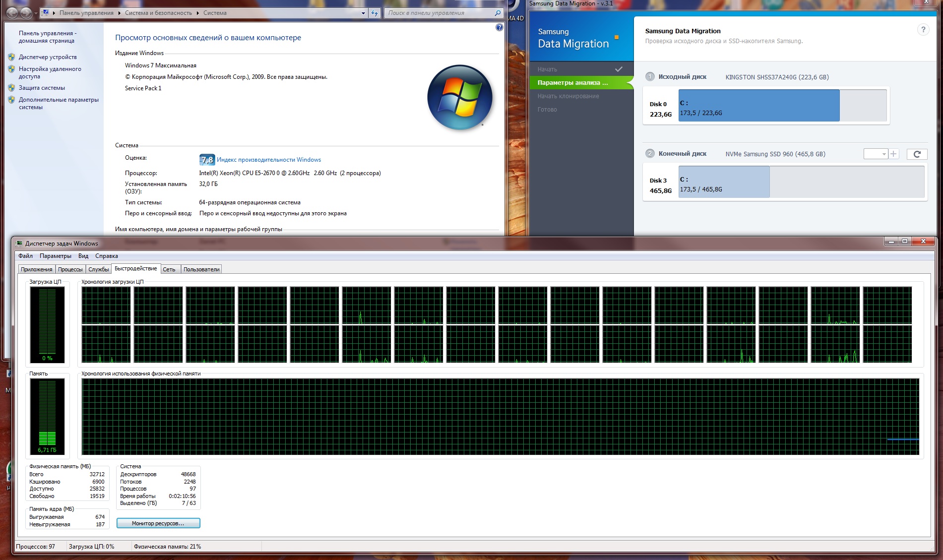Open target partition dropdown in Data Migration
The image size is (943, 560).
(x=876, y=154)
